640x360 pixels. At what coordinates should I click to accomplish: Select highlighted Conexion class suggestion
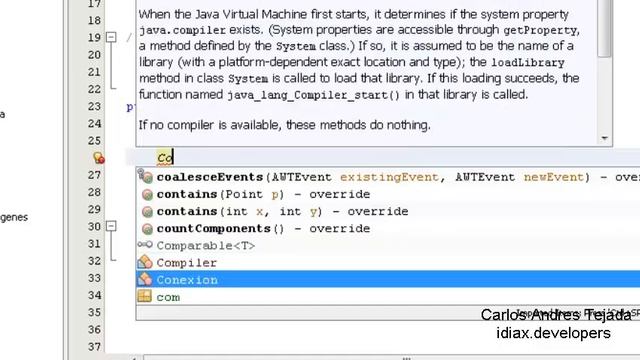click(388, 280)
